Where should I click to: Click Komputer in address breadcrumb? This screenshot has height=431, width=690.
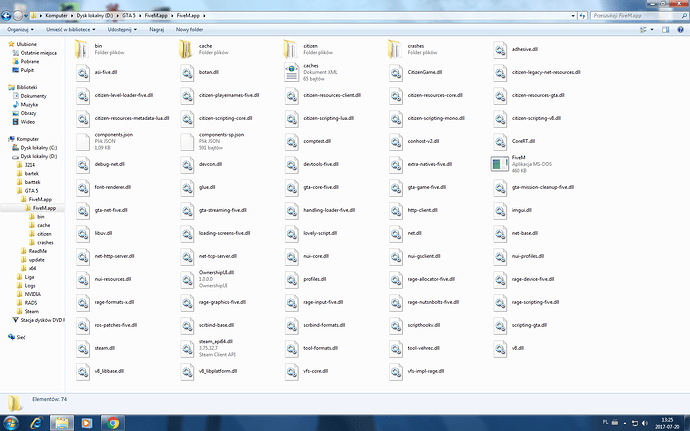[x=56, y=15]
